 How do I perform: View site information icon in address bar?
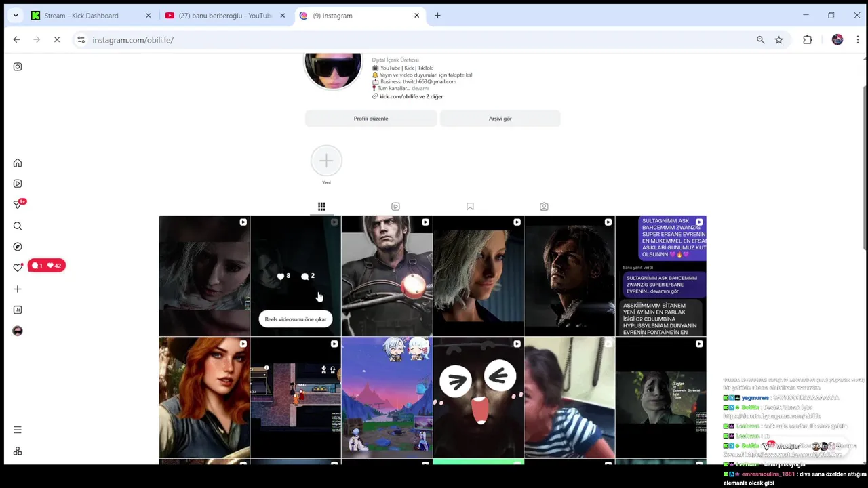click(x=81, y=40)
